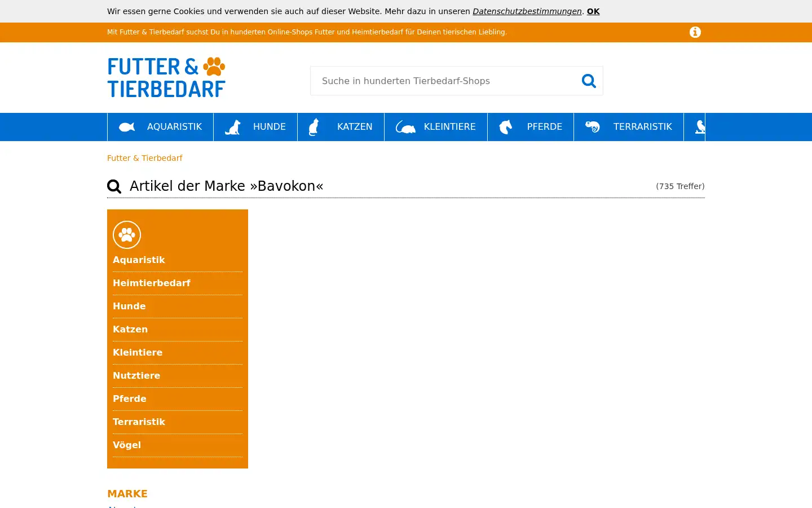Click the mouse icon beside Kleintiere
This screenshot has height=508, width=812.
coord(405,127)
